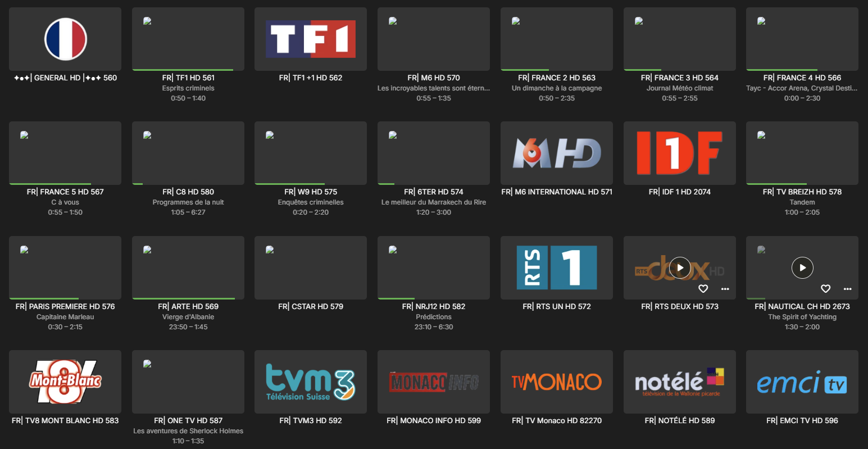Select the French flag GENERAL HD logo

pyautogui.click(x=65, y=39)
